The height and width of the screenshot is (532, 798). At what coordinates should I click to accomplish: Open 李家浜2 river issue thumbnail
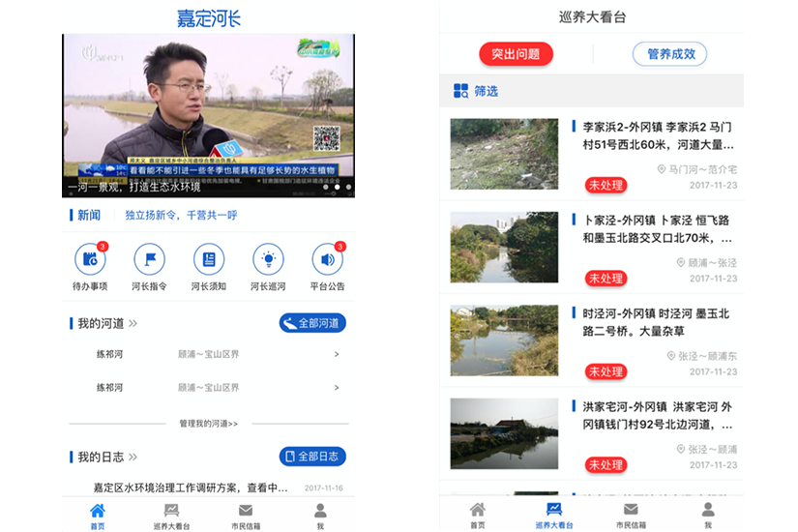tap(504, 154)
